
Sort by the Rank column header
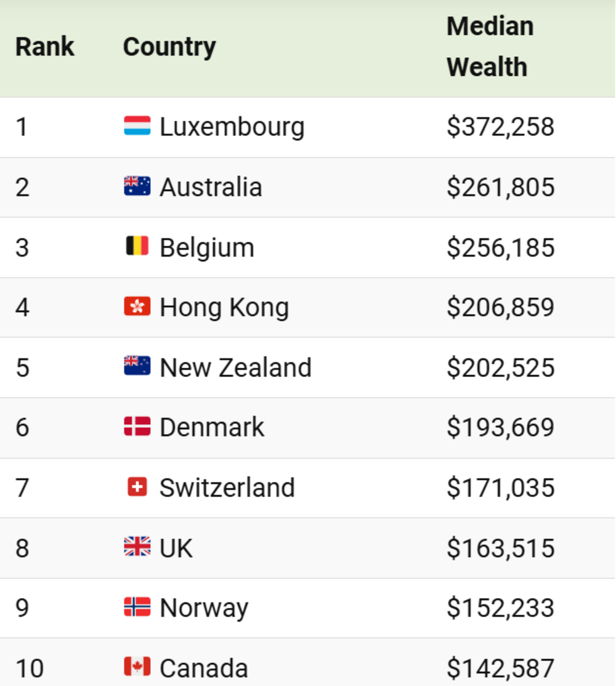pyautogui.click(x=44, y=46)
